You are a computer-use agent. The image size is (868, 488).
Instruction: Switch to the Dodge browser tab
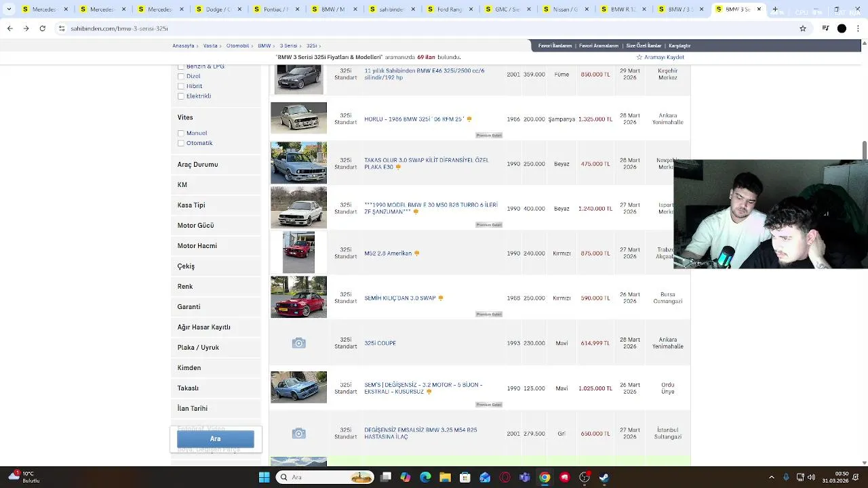coord(217,9)
